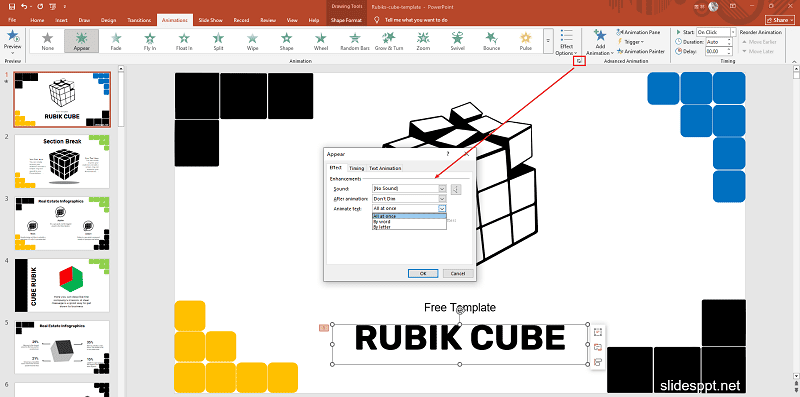This screenshot has width=800, height=397.
Task: Open the Slide Show ribbon tab
Action: [x=211, y=20]
